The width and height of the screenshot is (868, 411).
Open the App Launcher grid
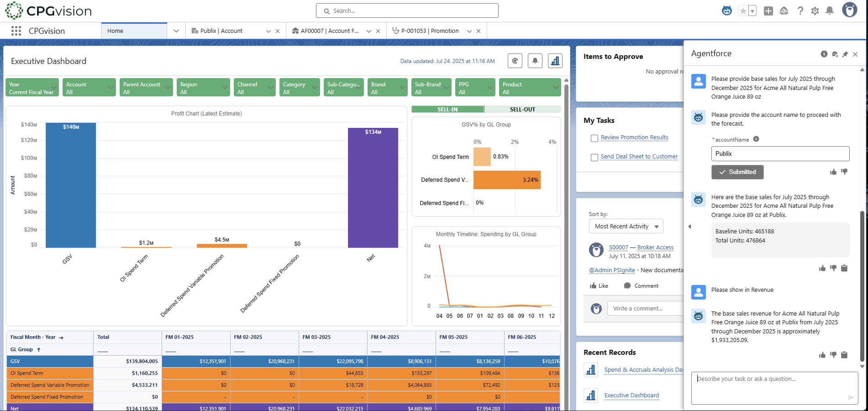point(16,31)
